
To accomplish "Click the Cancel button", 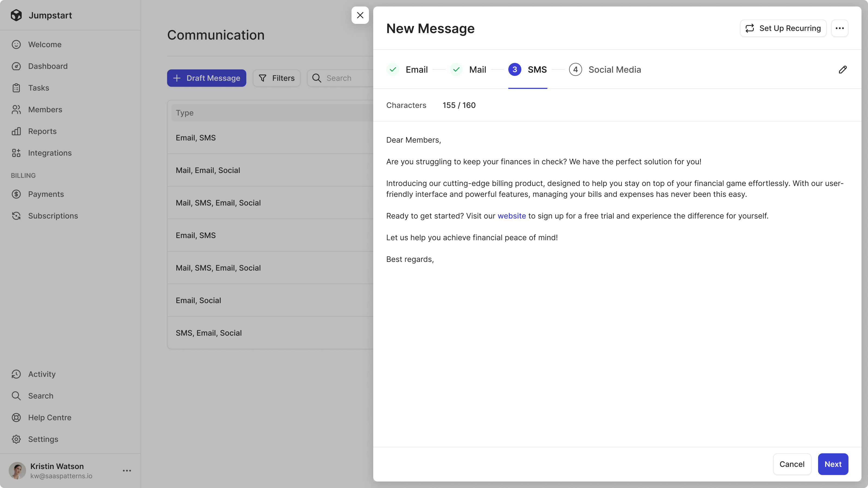I will 792,464.
